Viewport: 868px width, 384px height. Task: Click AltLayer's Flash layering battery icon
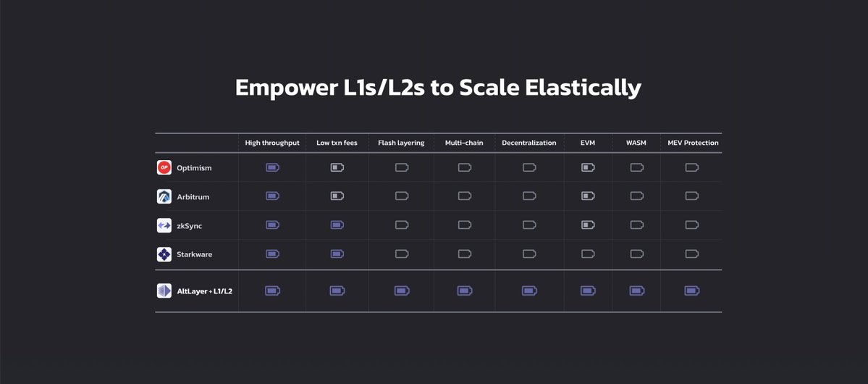(402, 291)
